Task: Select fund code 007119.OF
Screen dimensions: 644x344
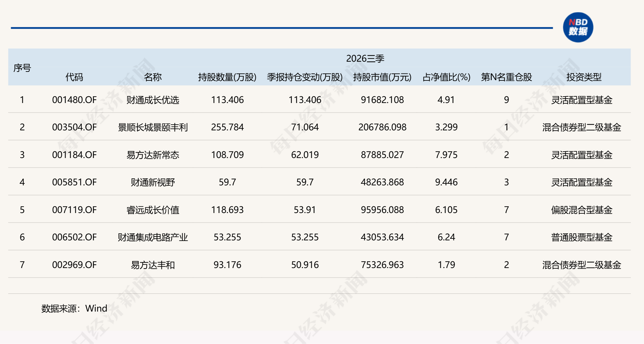Action: [x=74, y=210]
